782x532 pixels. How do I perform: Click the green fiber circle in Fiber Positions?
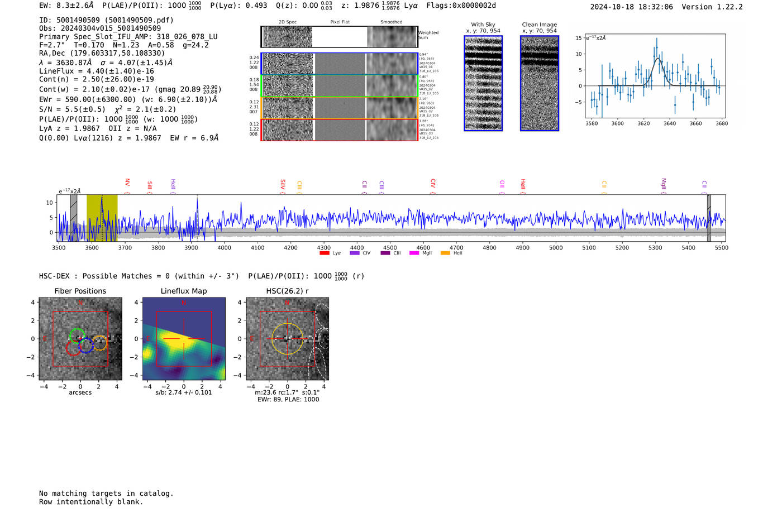tap(77, 336)
